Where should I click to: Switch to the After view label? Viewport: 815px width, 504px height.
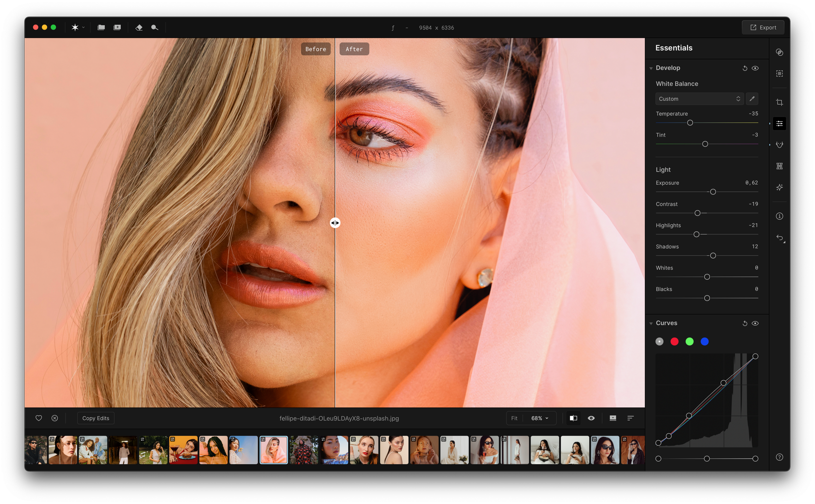[354, 49]
